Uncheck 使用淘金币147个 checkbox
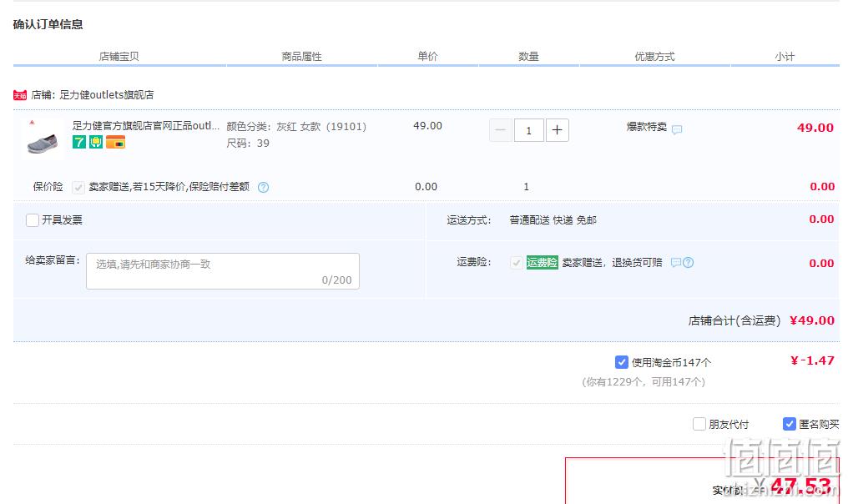The image size is (848, 504). point(622,362)
